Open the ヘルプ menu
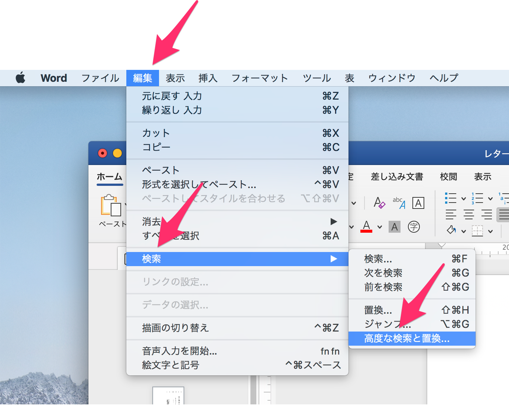Screen dimensions: 509x420 (x=444, y=78)
